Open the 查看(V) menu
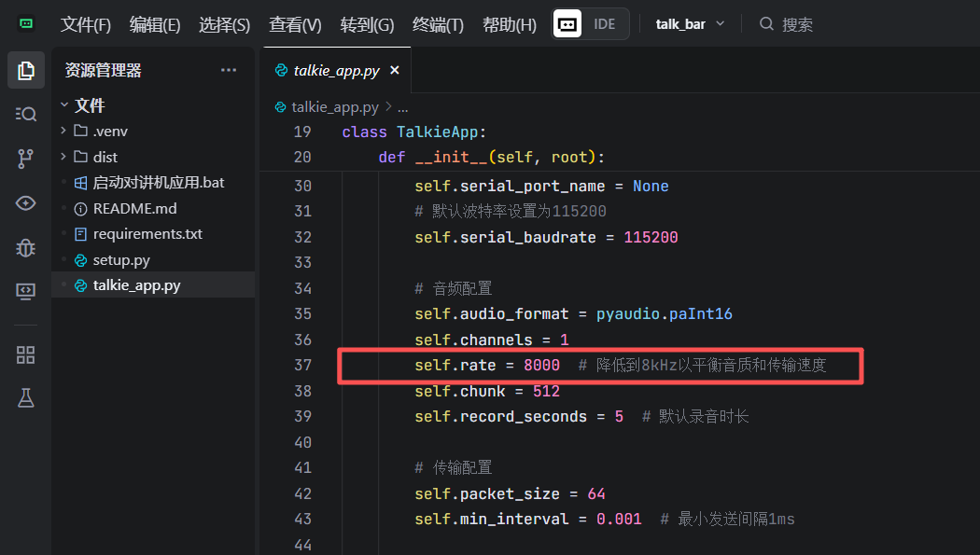 pos(295,24)
